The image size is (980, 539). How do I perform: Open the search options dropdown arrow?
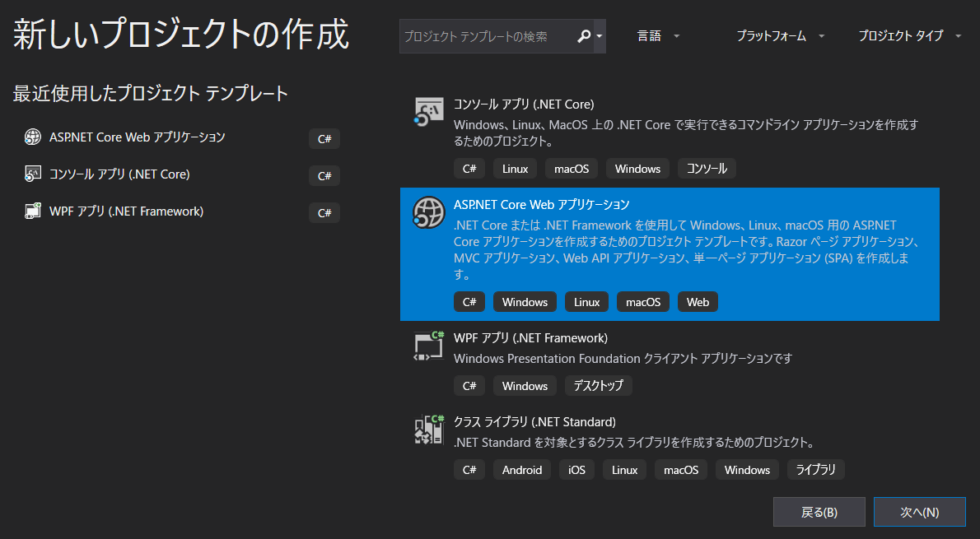pyautogui.click(x=600, y=36)
